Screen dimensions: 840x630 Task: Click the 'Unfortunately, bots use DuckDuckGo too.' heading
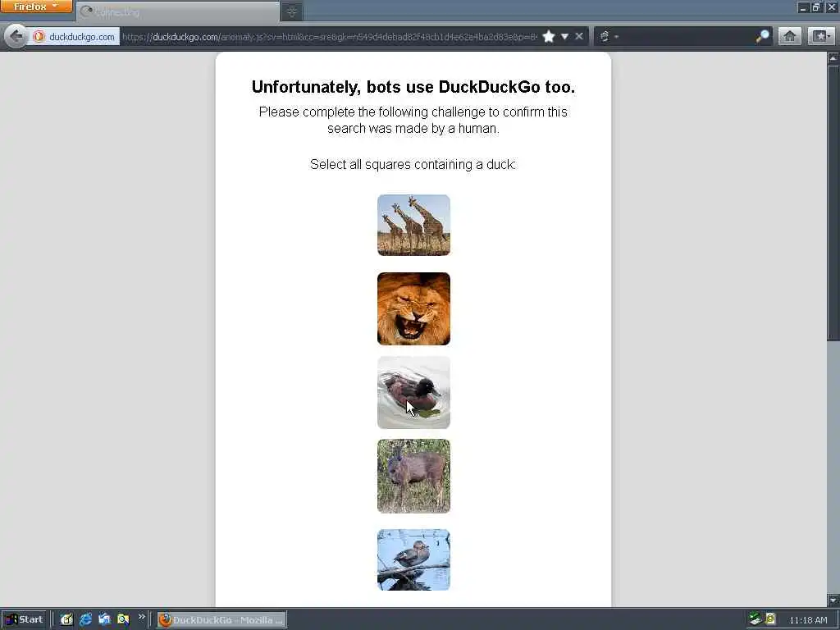tap(413, 87)
